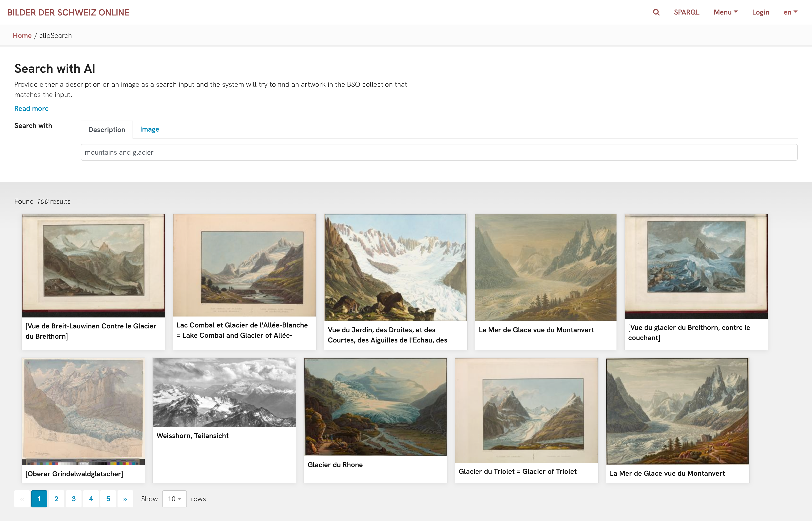The width and height of the screenshot is (812, 521).
Task: Click title Vue de Breit-Lauwinen Contre le Glacier
Action: (91, 331)
